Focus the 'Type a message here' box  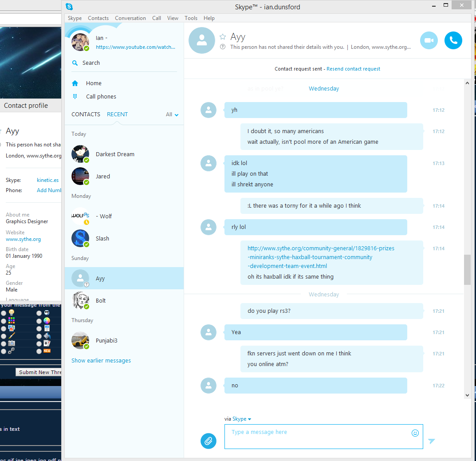323,437
